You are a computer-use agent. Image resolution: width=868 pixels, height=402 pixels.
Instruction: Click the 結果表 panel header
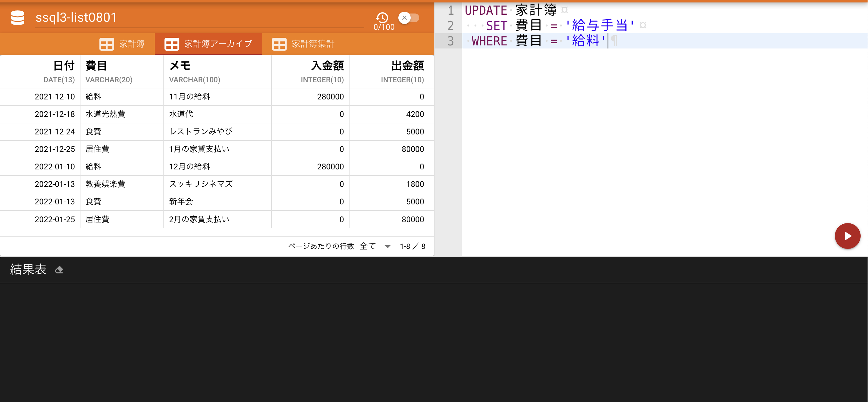coord(28,270)
